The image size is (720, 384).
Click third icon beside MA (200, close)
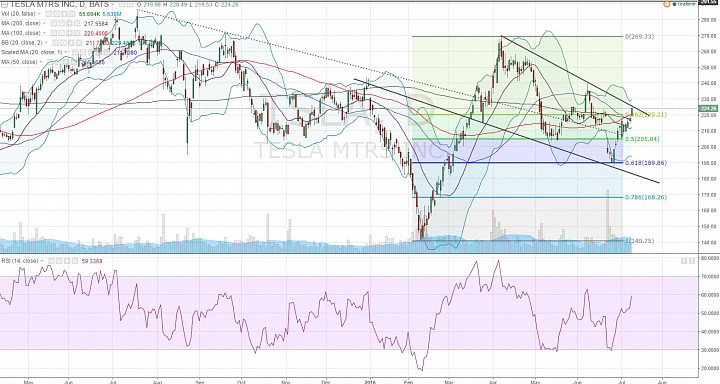click(69, 23)
